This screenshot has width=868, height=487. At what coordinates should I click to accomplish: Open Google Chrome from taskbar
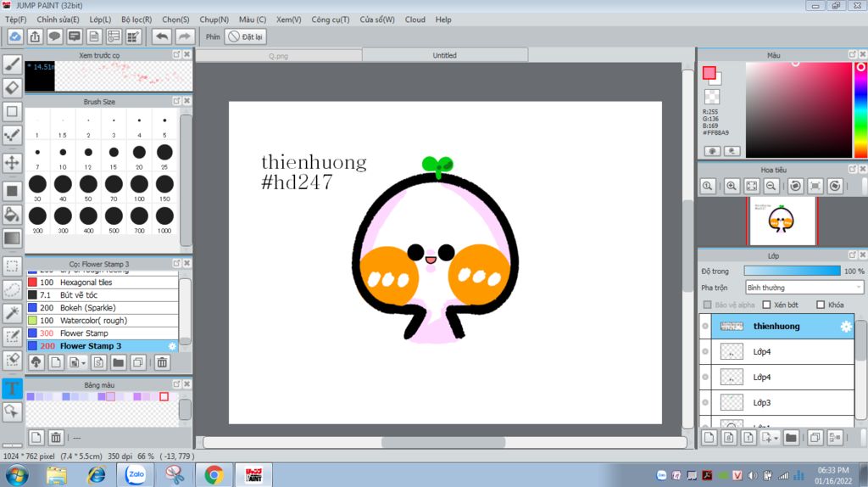(x=214, y=475)
